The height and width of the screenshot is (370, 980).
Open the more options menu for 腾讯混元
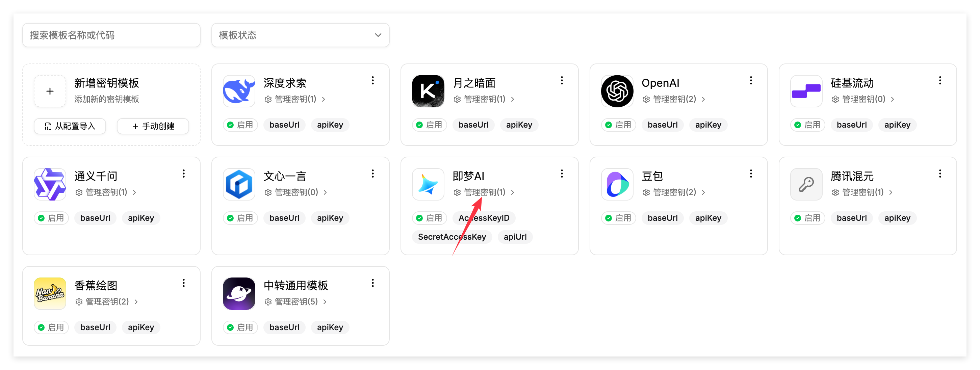pos(940,174)
